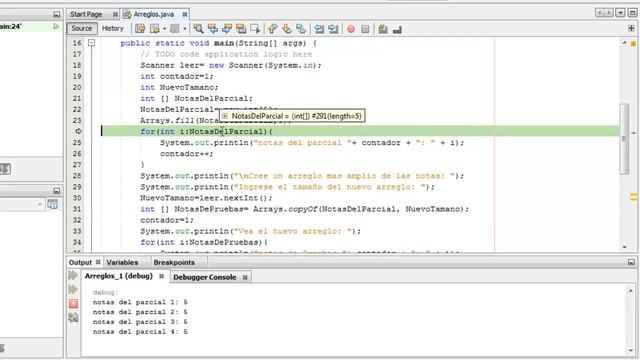Click editor scrollbar up arrow
This screenshot has width=640, height=360.
pyautogui.click(x=624, y=42)
